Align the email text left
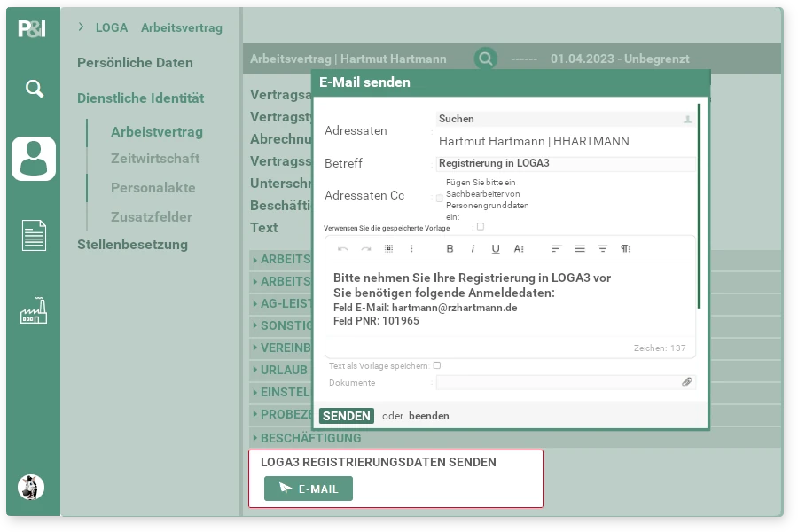 tap(557, 248)
